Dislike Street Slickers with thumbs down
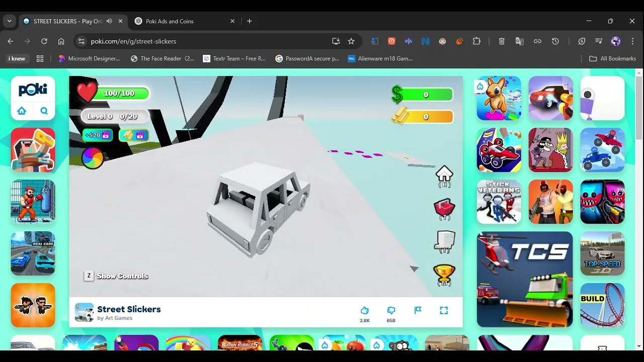The image size is (644, 362). [391, 311]
